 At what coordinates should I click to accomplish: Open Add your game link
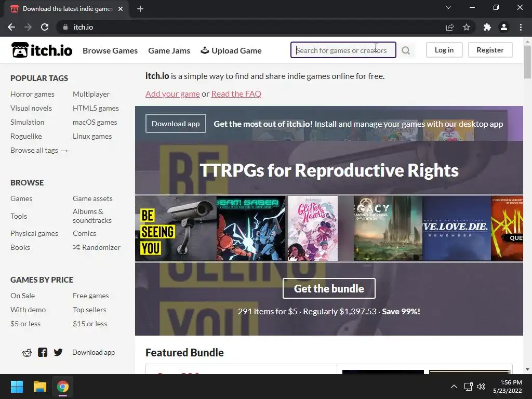coord(172,94)
